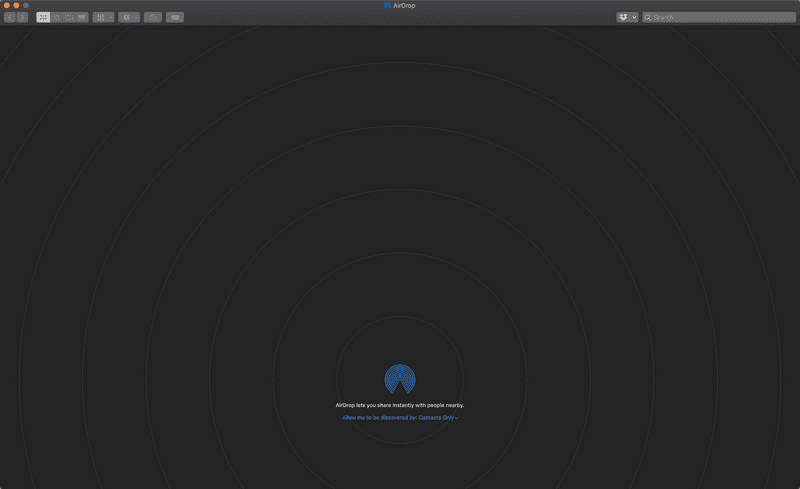Click the magnifying glass search icon

point(648,17)
